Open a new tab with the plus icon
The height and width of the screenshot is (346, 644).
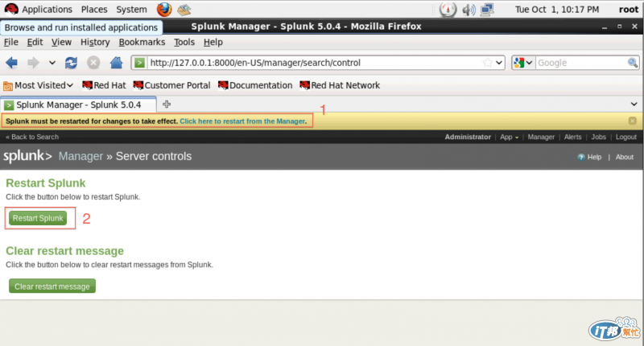click(167, 105)
